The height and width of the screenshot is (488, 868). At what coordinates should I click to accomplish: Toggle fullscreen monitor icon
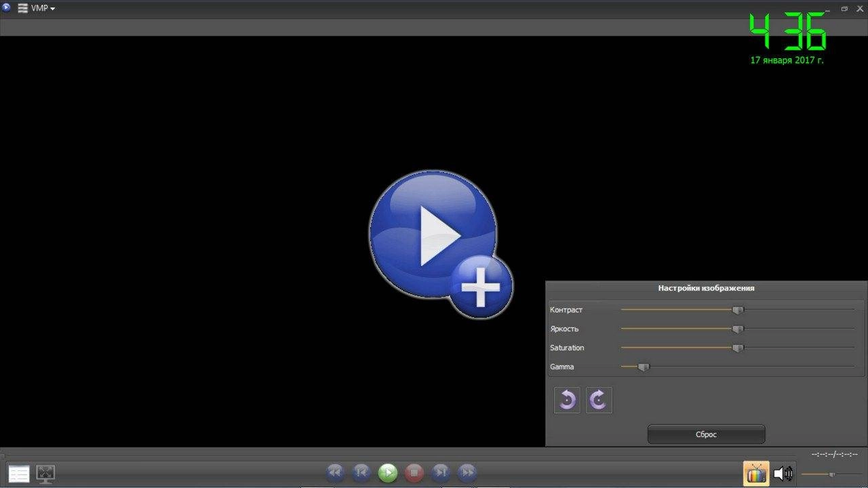pyautogui.click(x=45, y=474)
